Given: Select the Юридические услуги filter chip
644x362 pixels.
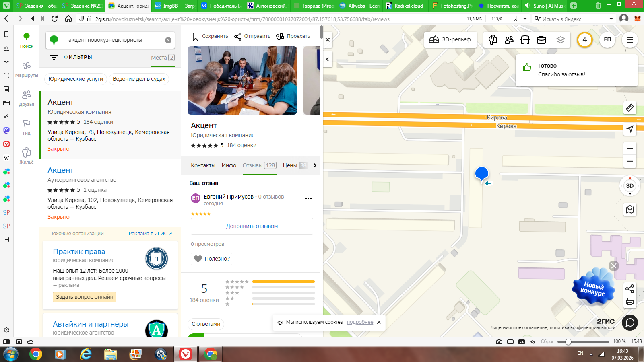Looking at the screenshot, I should pyautogui.click(x=76, y=79).
